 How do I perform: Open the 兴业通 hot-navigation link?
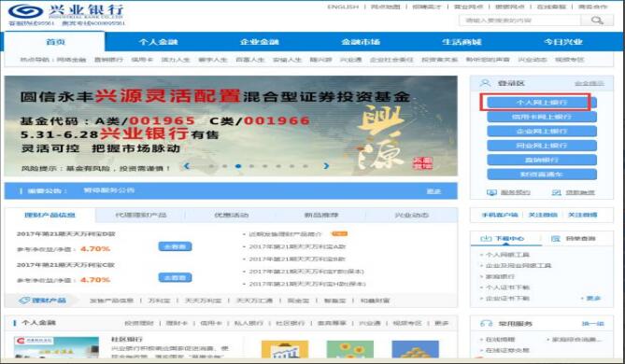pos(350,60)
